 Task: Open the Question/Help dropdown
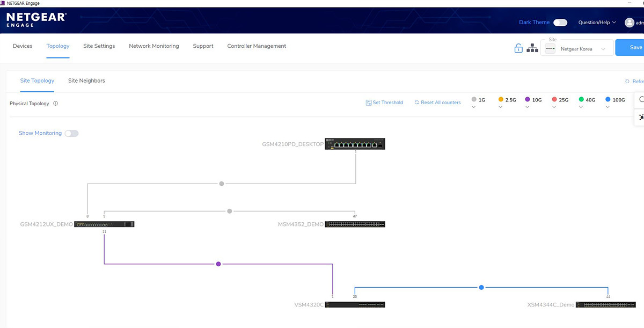point(597,23)
